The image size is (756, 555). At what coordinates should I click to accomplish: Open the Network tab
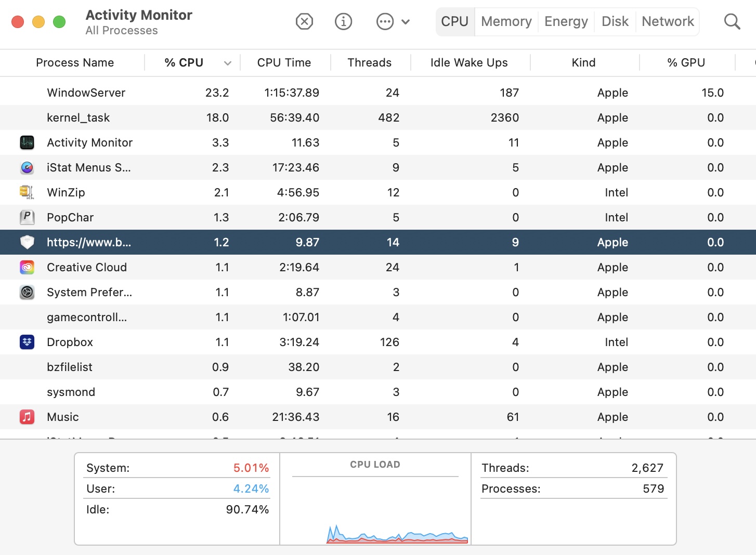coord(668,22)
